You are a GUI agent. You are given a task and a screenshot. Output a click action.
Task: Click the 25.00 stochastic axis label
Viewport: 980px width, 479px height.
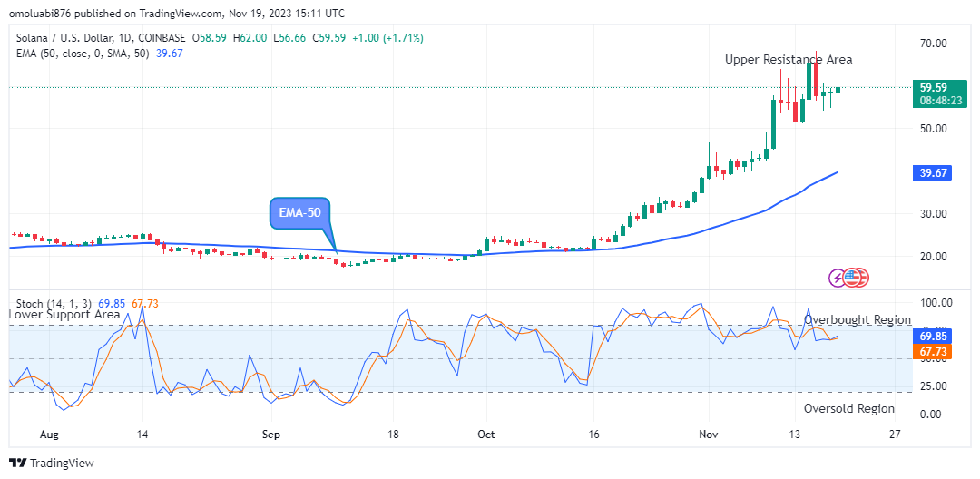point(932,386)
